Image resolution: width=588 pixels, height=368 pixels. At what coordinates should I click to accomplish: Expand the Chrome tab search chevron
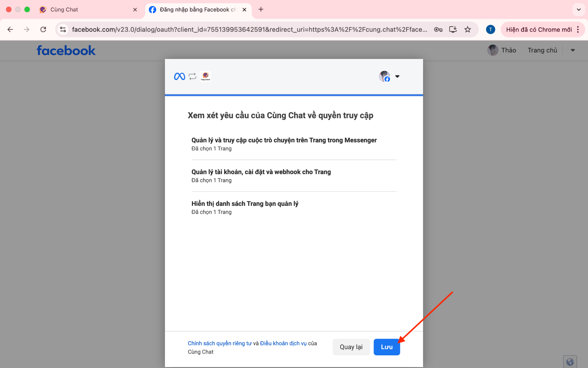[x=579, y=9]
